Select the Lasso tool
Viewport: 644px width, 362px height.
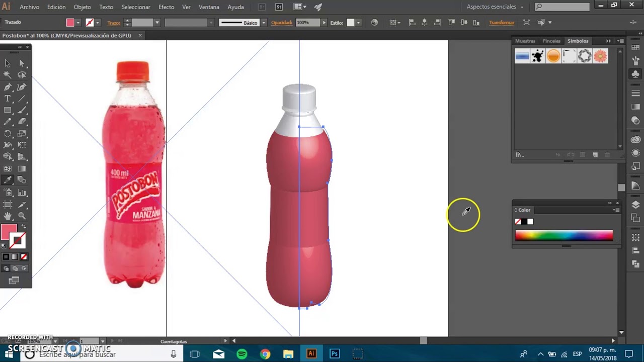tap(22, 75)
